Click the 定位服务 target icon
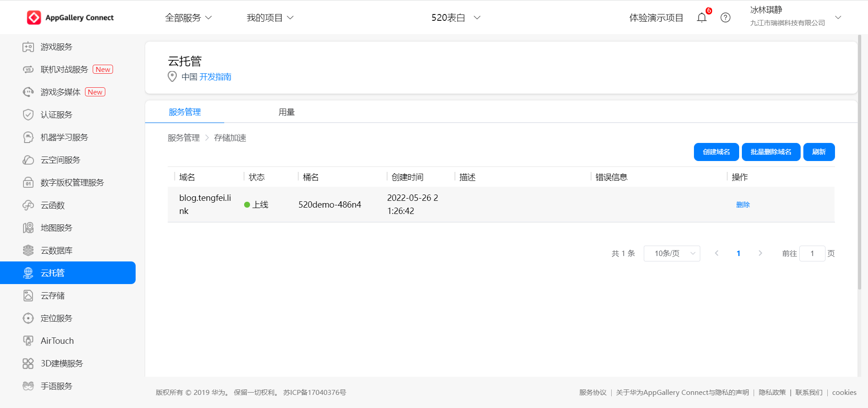This screenshot has width=868, height=408. pyautogui.click(x=28, y=318)
